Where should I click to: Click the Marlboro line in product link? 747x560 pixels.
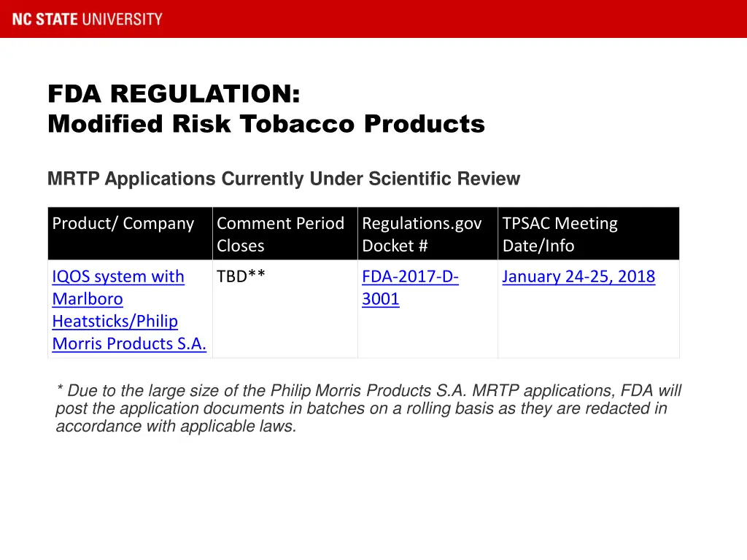tap(88, 300)
